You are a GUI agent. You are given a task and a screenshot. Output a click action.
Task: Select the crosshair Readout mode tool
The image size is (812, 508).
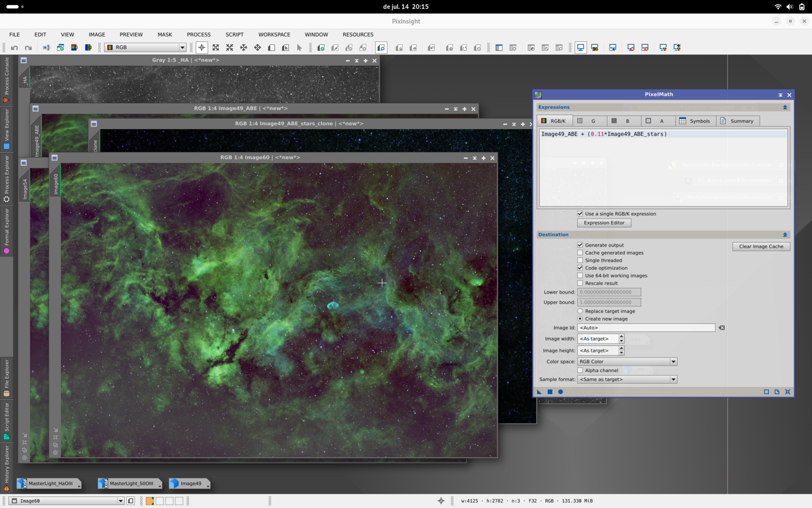[201, 48]
